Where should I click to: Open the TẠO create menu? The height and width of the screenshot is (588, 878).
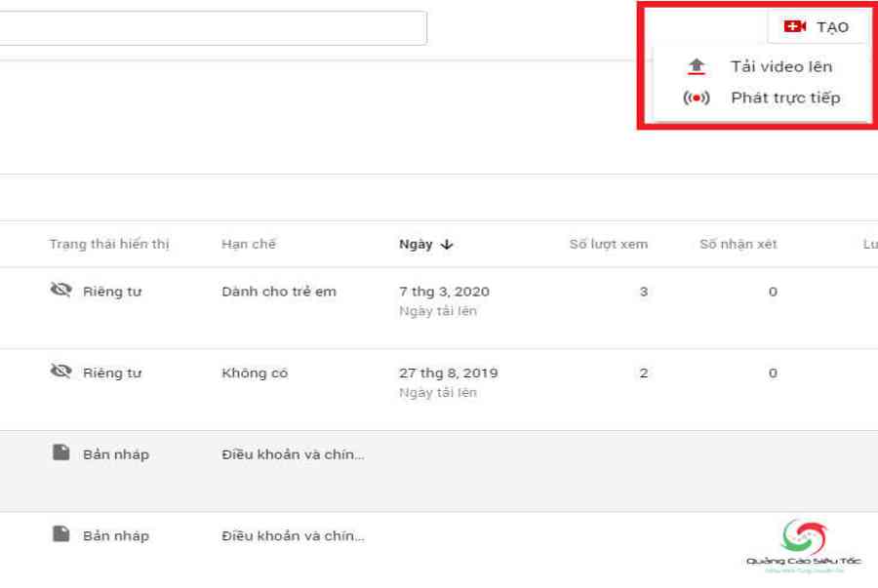tap(818, 26)
